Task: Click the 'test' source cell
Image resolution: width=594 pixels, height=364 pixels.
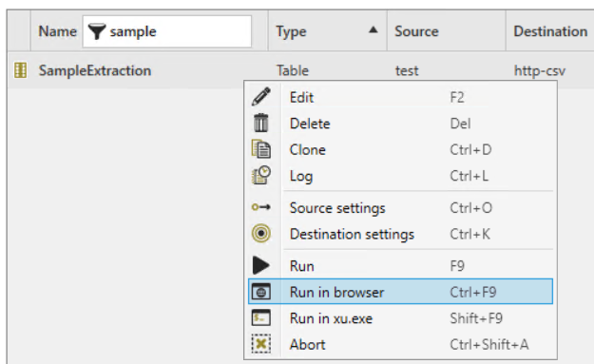Action: tap(407, 71)
